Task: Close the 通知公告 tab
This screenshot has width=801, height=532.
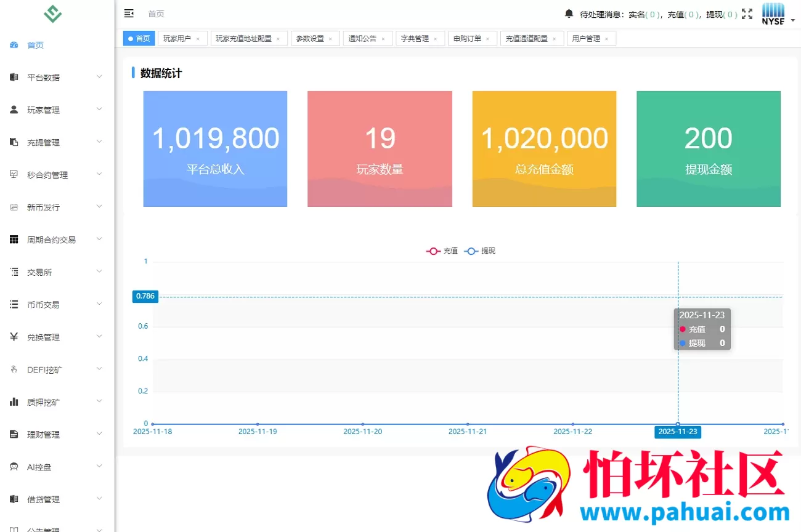Action: (383, 39)
